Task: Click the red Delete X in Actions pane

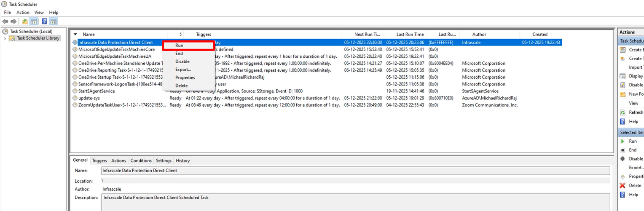Action: 623,186
